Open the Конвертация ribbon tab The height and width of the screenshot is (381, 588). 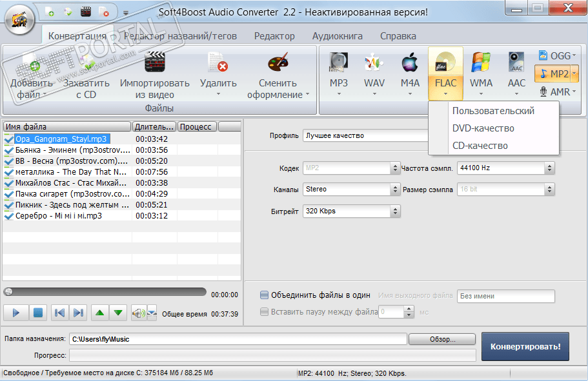coord(77,36)
